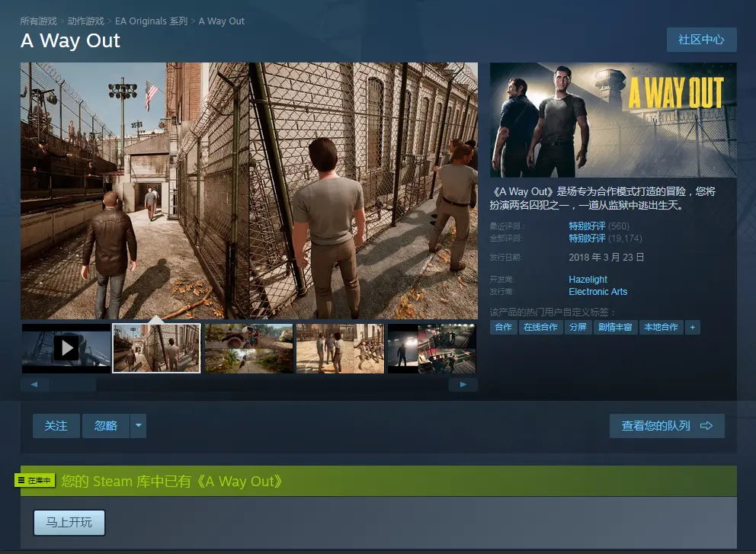Add a custom tag with plus button
This screenshot has width=756, height=554.
point(692,328)
